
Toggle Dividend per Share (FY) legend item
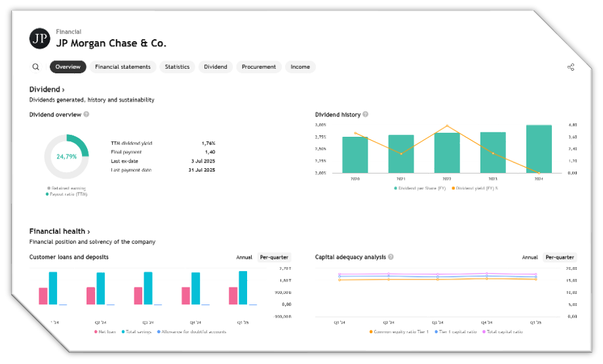pos(419,188)
